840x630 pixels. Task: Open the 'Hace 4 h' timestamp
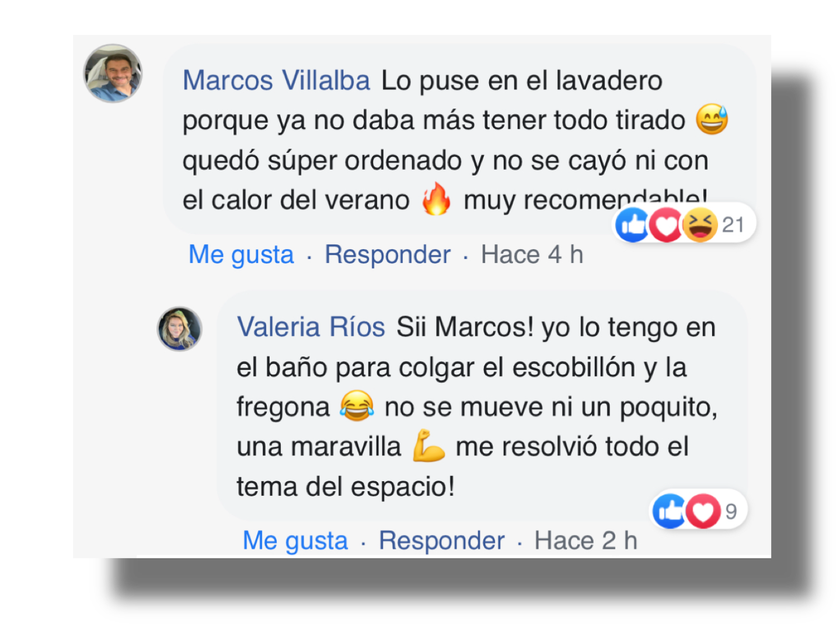(x=532, y=255)
